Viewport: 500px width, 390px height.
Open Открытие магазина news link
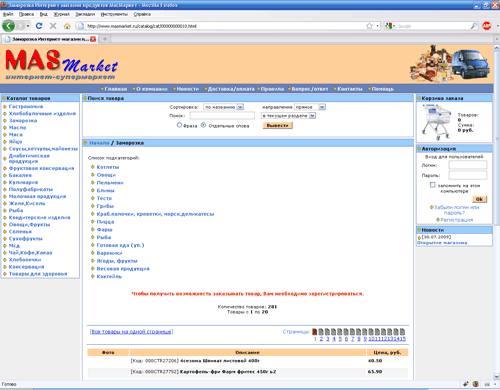point(442,243)
